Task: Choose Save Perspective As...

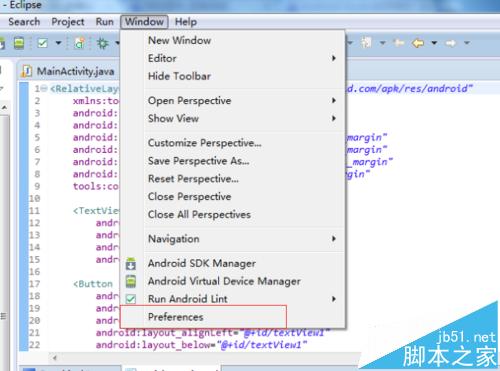Action: 233,161
